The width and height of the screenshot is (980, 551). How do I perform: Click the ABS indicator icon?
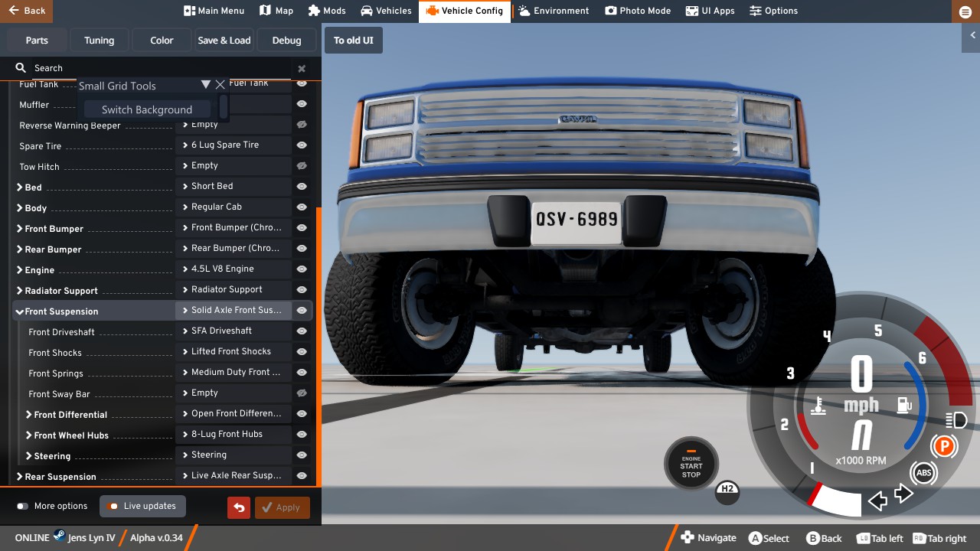coord(924,473)
